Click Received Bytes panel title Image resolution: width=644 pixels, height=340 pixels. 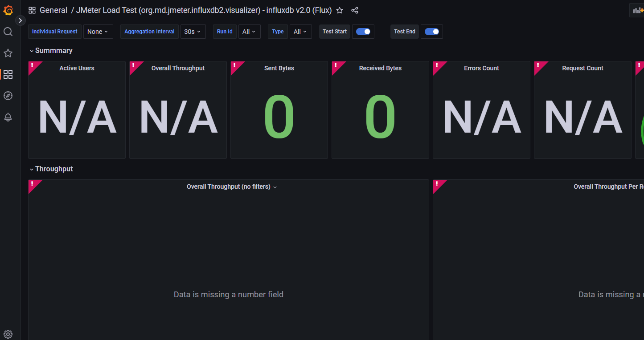click(x=380, y=68)
